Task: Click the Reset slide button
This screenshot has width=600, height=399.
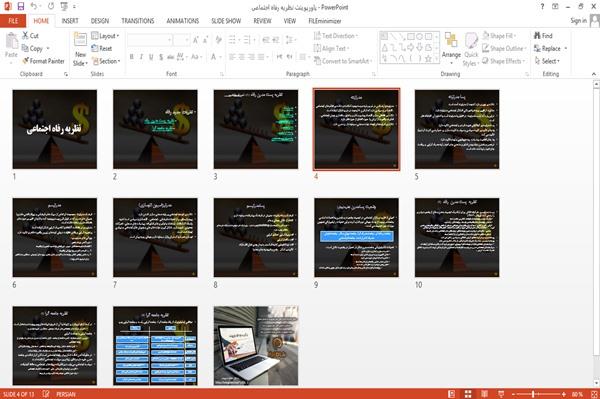Action: tap(102, 48)
